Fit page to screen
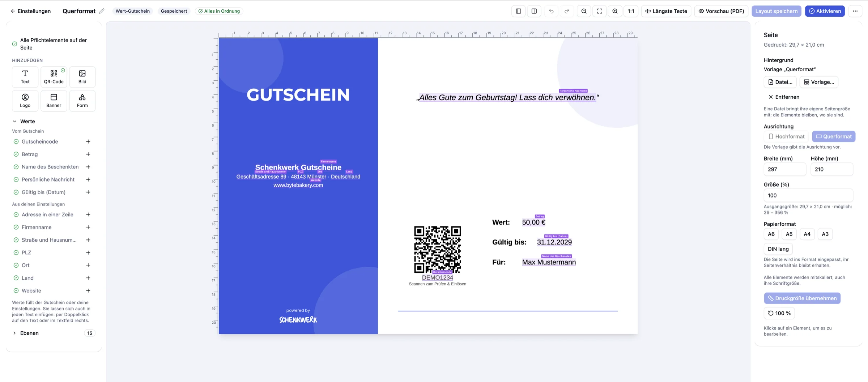Viewport: 868px width, 382px height. [600, 11]
